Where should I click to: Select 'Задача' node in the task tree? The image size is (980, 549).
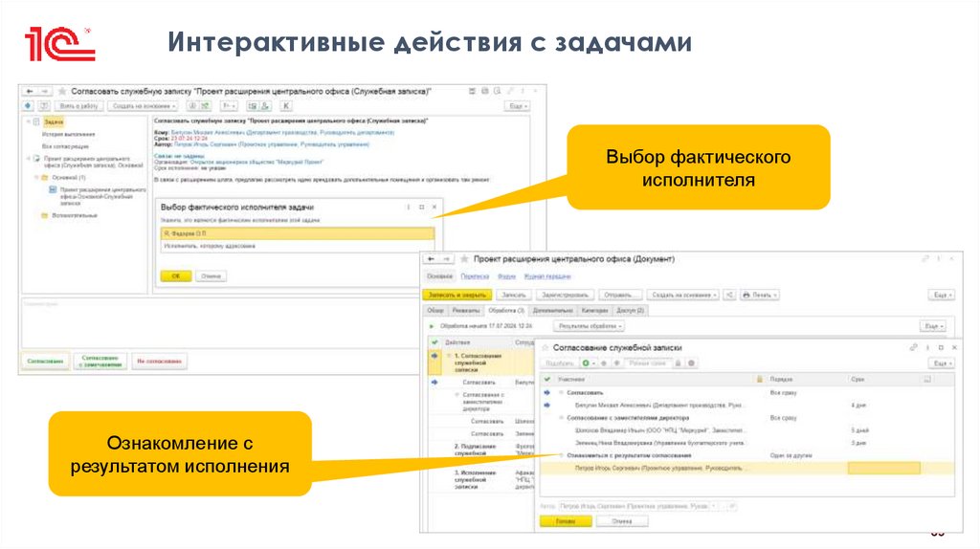[55, 121]
